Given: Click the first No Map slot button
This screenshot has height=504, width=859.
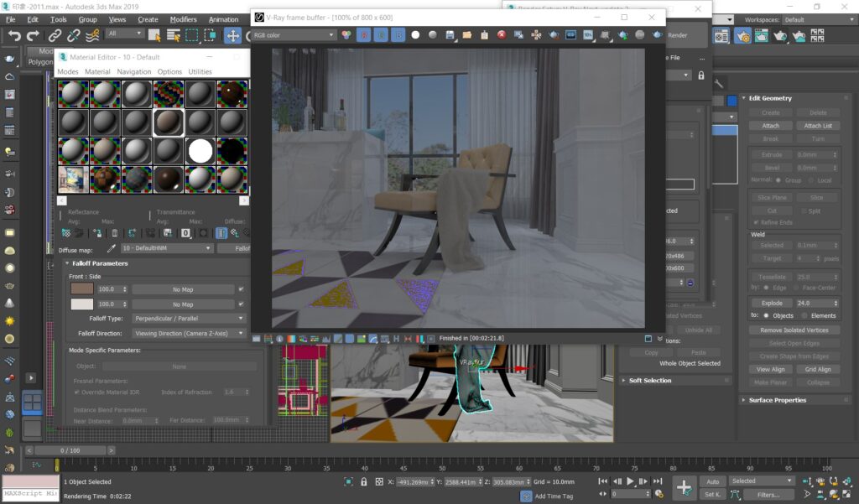Looking at the screenshot, I should [x=183, y=289].
